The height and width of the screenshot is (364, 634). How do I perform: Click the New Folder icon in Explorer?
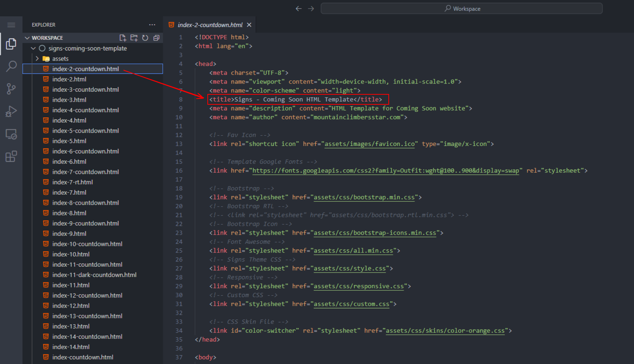coord(134,38)
